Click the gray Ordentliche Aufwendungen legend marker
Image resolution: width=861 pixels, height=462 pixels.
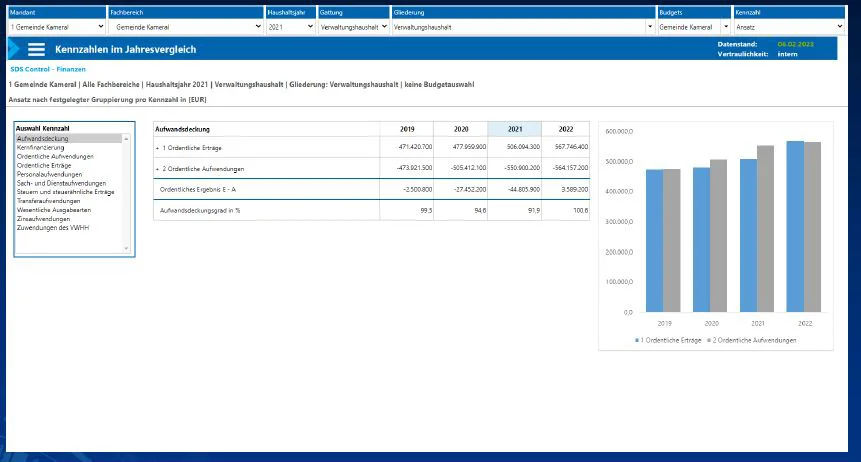(709, 341)
